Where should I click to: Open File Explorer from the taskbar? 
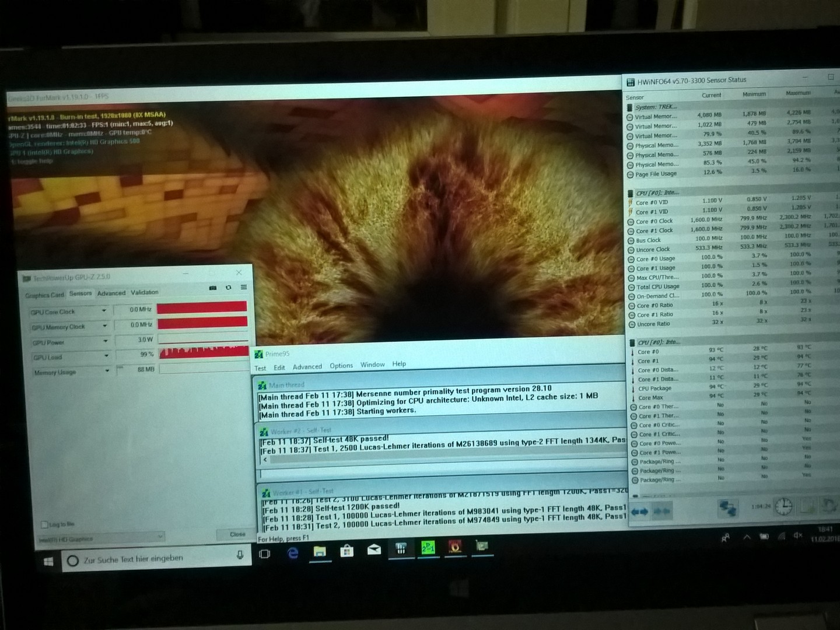tap(320, 551)
